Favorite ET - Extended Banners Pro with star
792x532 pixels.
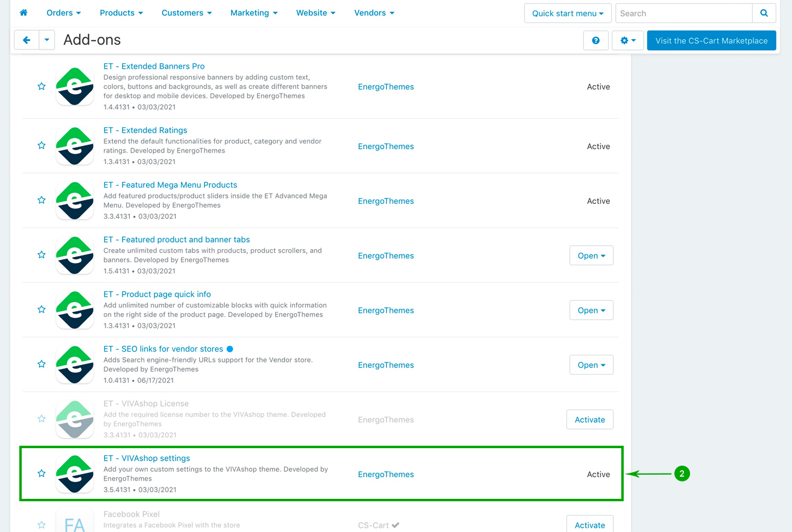click(x=42, y=87)
